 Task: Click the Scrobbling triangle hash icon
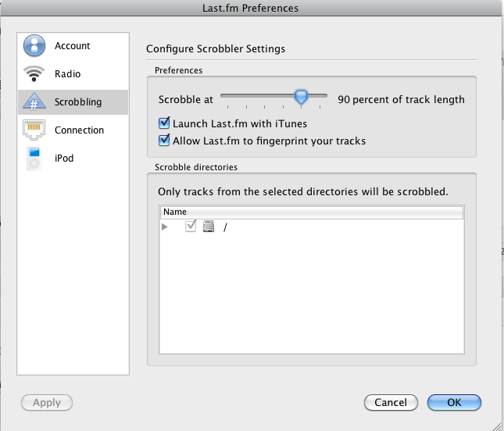click(34, 102)
